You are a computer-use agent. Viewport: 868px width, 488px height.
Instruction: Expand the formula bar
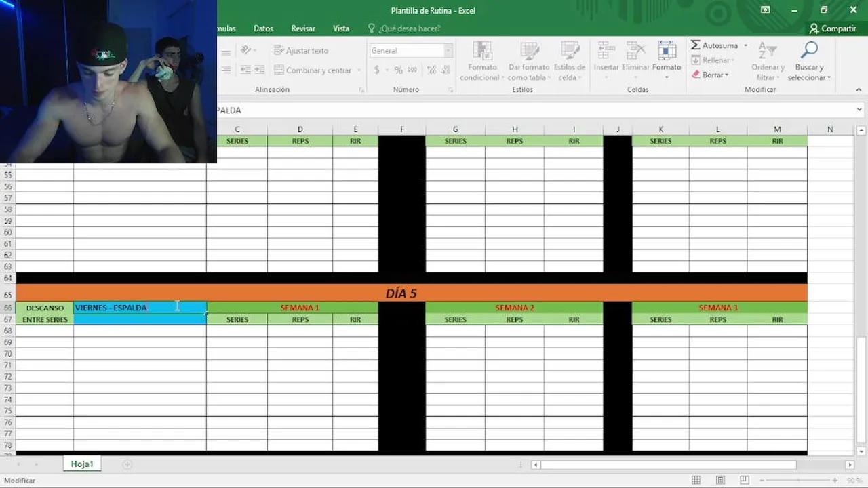(859, 109)
